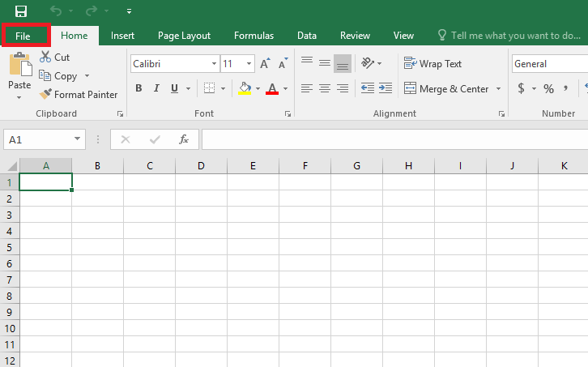
Task: Expand the Accounting format dropdown arrow
Action: [x=534, y=89]
